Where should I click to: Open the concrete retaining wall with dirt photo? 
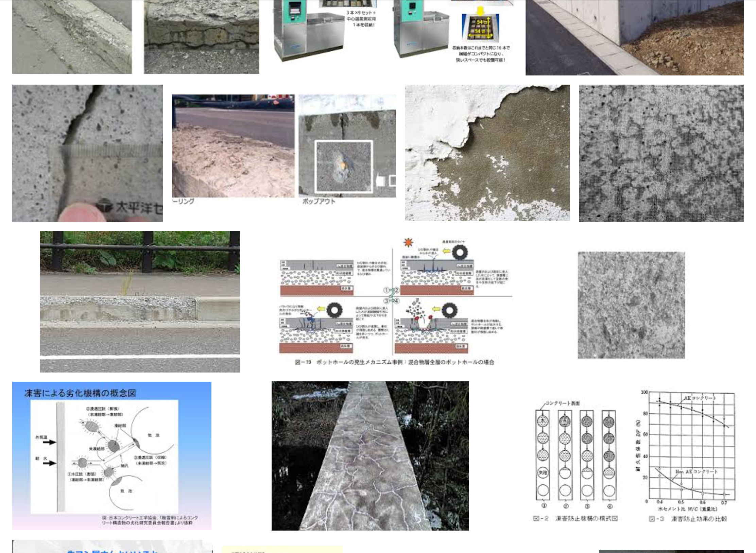(x=635, y=37)
